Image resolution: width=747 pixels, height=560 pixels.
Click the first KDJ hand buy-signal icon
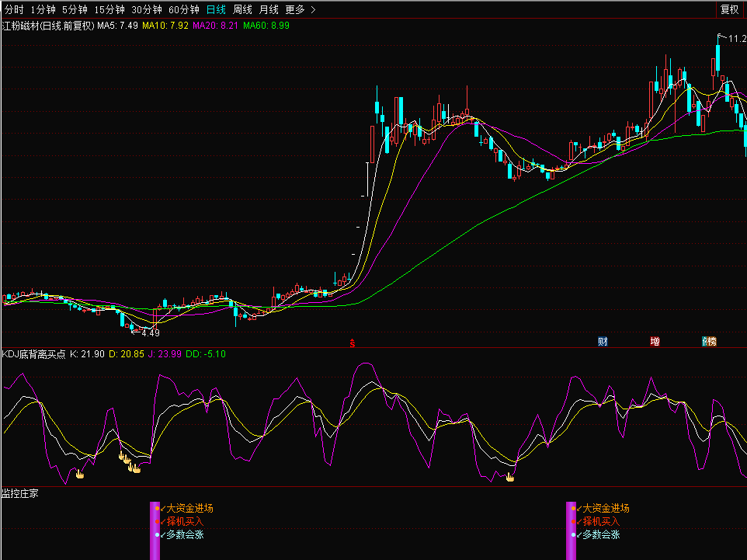(x=79, y=474)
